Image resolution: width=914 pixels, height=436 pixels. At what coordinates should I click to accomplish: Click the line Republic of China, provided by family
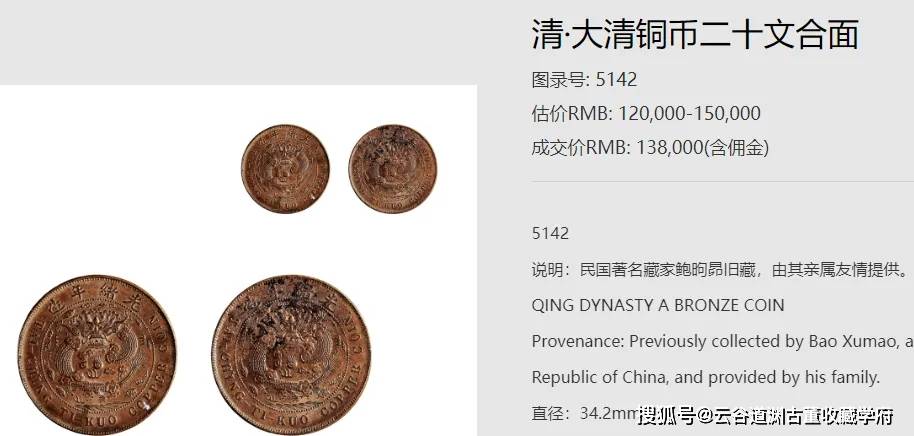click(x=705, y=377)
